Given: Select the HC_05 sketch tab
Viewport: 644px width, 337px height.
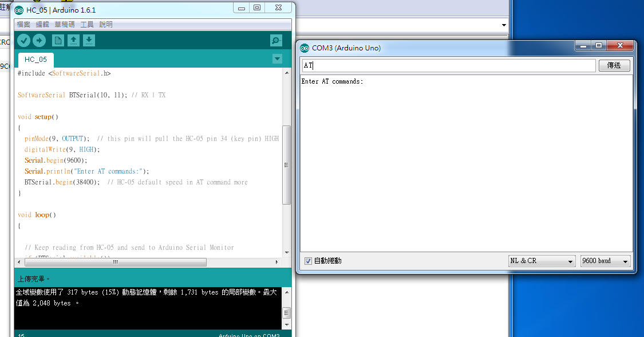Looking at the screenshot, I should (x=35, y=60).
